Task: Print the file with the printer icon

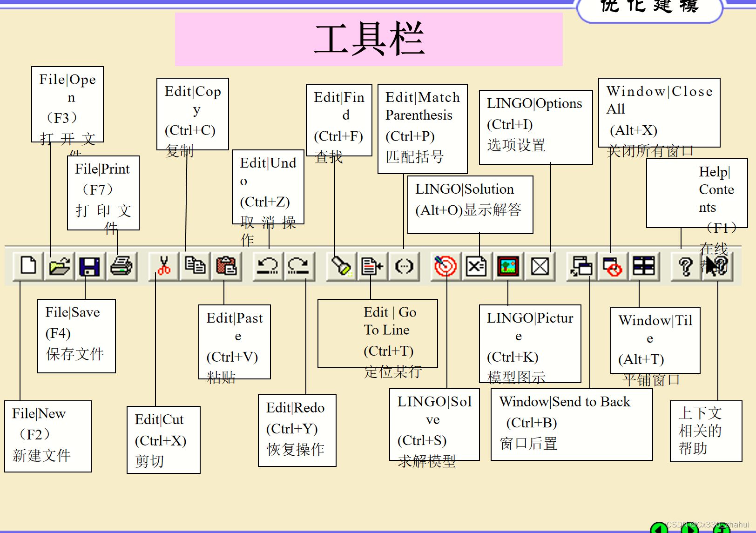Action: (121, 266)
